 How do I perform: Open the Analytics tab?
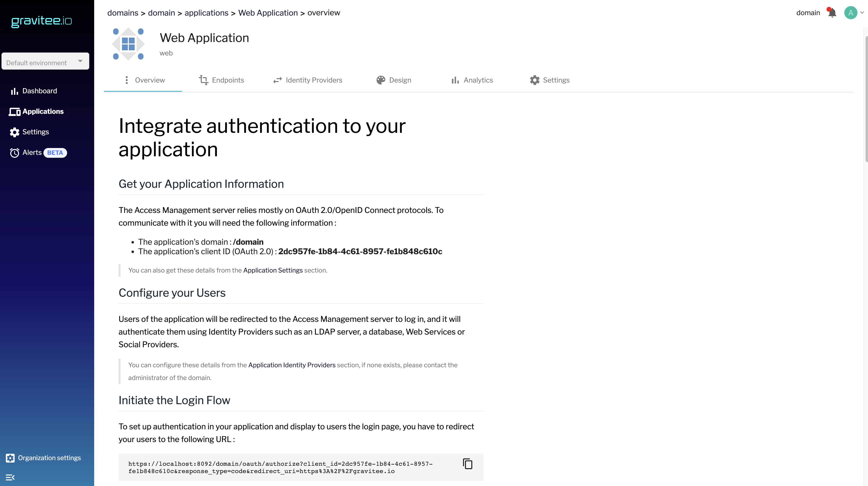point(472,80)
